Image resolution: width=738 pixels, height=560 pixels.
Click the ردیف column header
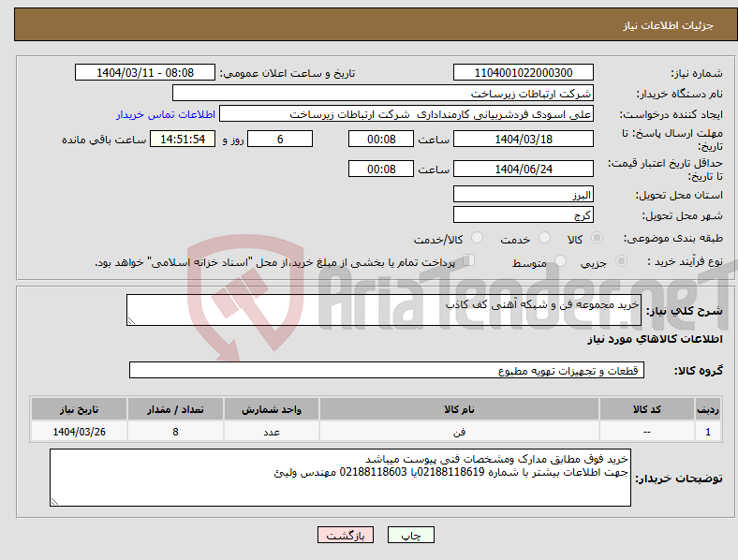click(x=708, y=409)
